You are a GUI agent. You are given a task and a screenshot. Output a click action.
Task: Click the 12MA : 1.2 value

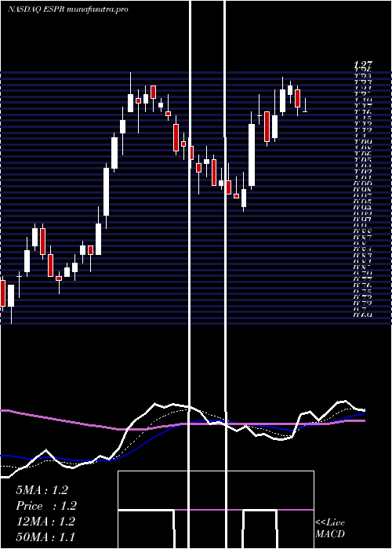click(45, 522)
